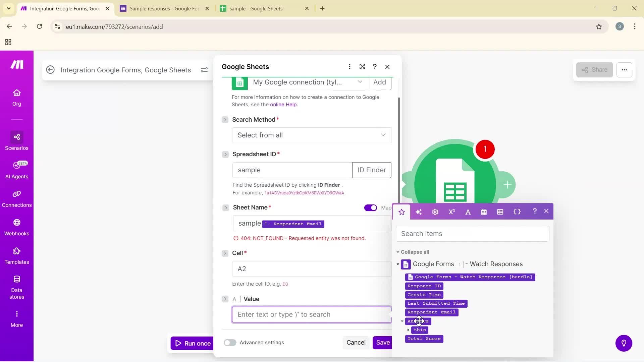This screenshot has height=362, width=644.
Task: Click the Search items field
Action: click(472, 234)
